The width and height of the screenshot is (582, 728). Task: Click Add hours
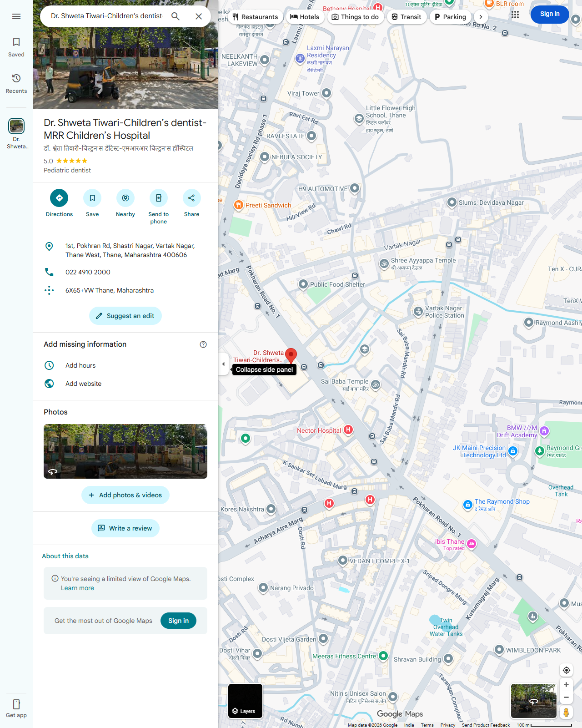point(125,365)
